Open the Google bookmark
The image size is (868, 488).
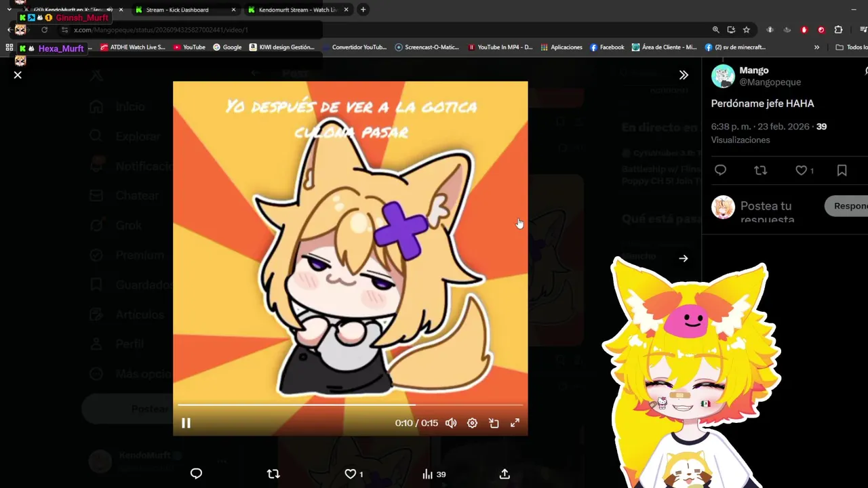(x=227, y=47)
